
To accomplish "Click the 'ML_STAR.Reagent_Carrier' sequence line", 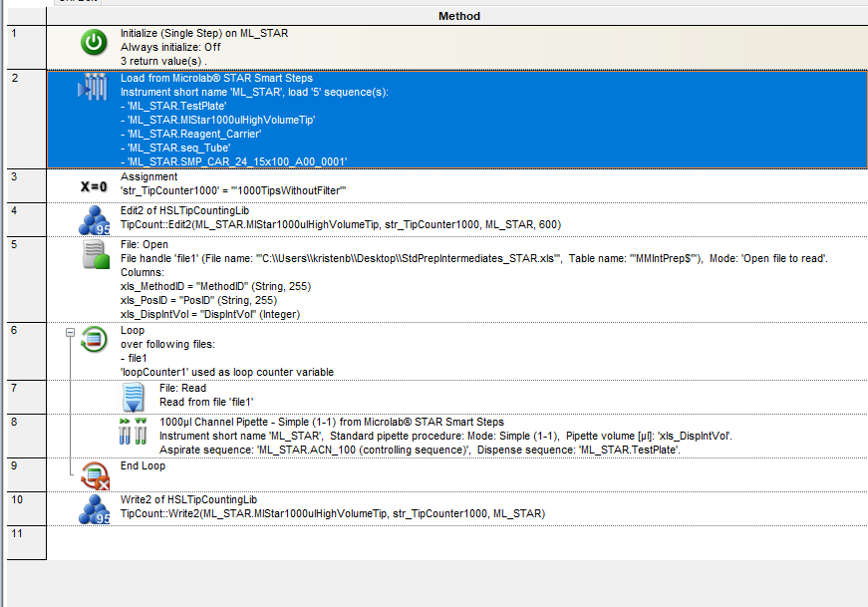I will pos(191,134).
